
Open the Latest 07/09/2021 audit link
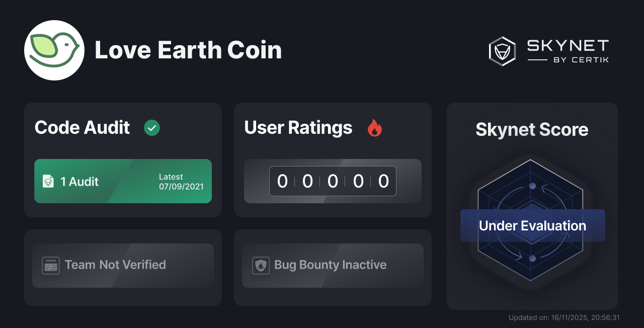tap(180, 181)
